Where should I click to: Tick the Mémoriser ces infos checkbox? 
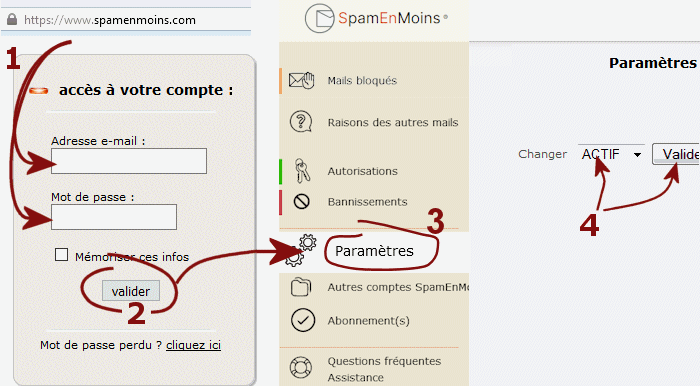pyautogui.click(x=61, y=255)
